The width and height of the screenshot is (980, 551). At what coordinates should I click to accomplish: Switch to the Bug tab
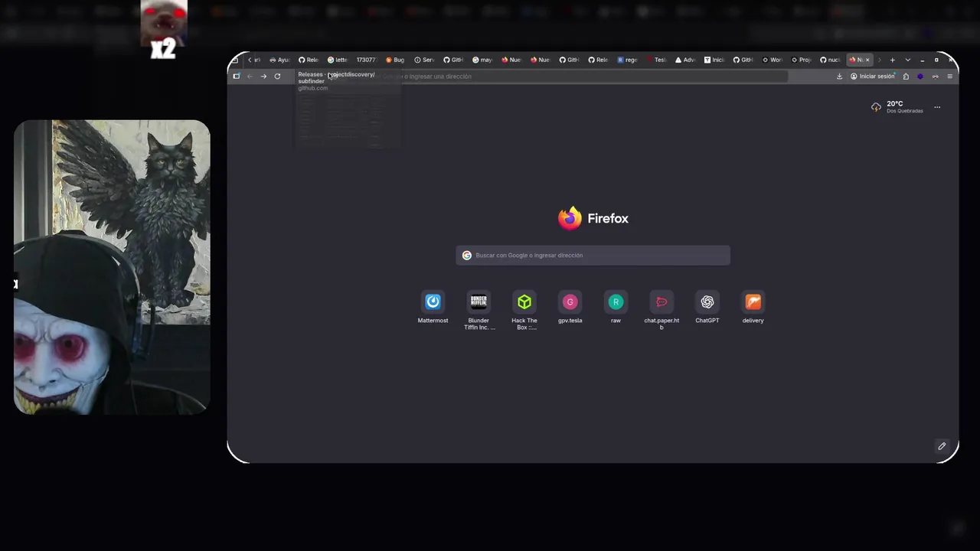(395, 60)
